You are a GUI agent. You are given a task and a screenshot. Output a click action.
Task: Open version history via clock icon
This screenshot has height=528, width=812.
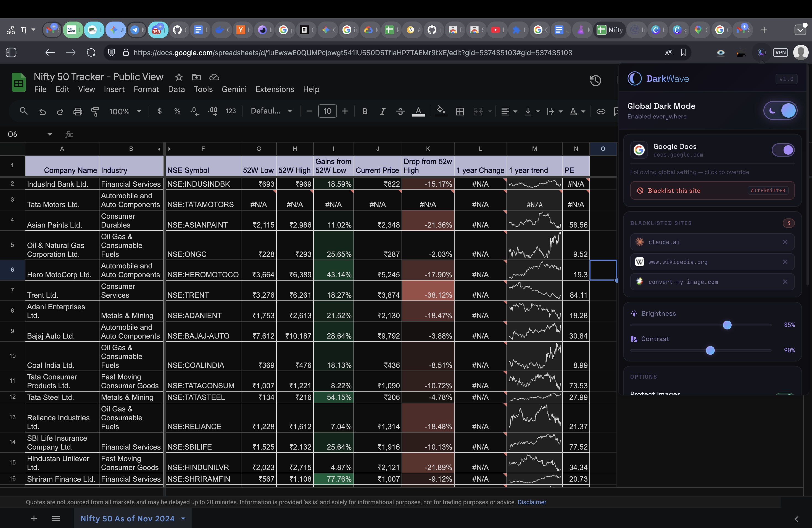click(x=595, y=80)
